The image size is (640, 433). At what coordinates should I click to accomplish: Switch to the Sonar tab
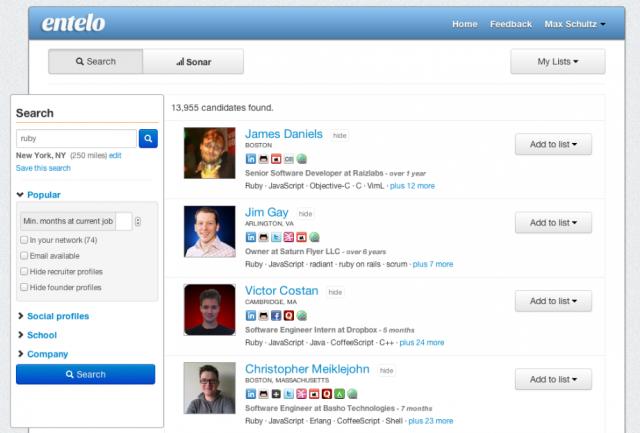click(193, 62)
